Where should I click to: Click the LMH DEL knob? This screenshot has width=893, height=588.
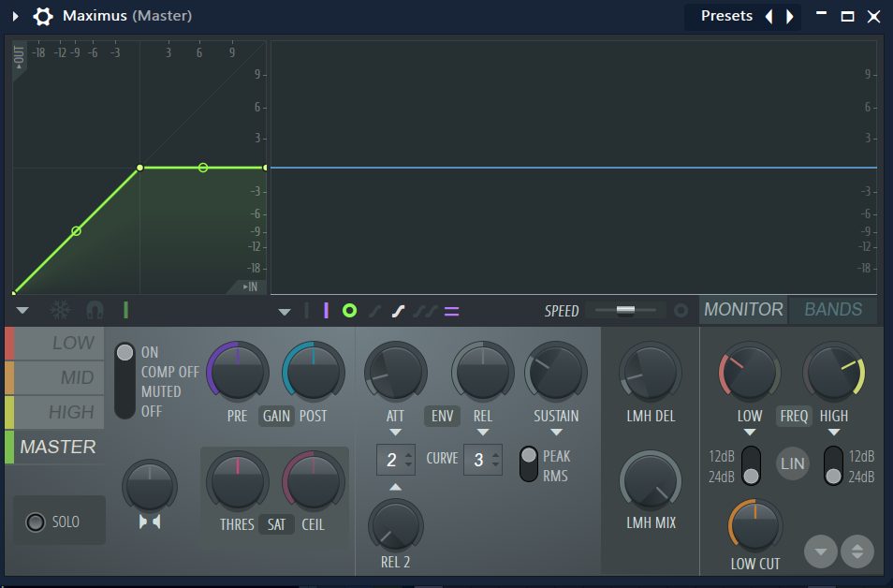651,372
